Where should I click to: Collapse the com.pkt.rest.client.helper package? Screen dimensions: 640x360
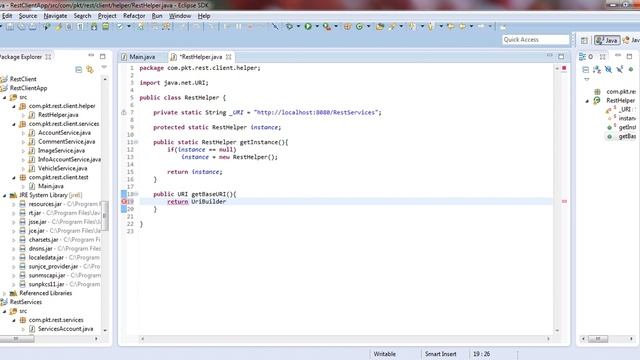[14, 106]
